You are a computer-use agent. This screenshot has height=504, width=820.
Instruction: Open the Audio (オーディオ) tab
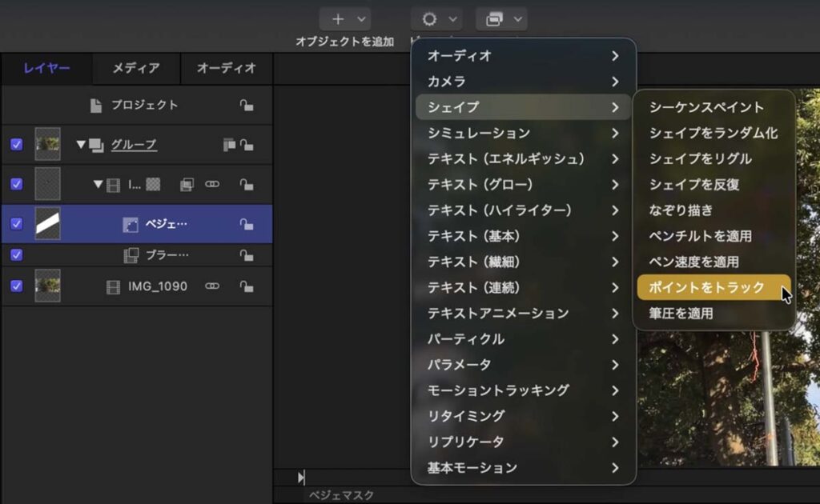click(226, 68)
